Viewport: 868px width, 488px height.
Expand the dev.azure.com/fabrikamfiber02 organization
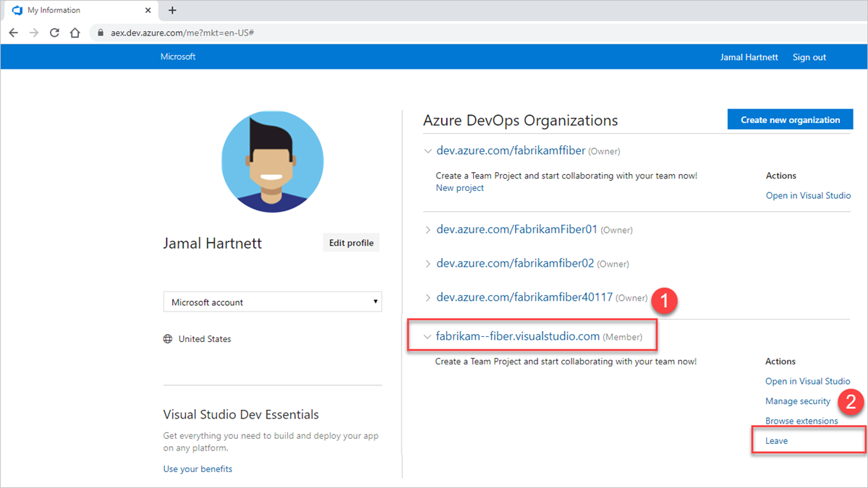pyautogui.click(x=428, y=264)
